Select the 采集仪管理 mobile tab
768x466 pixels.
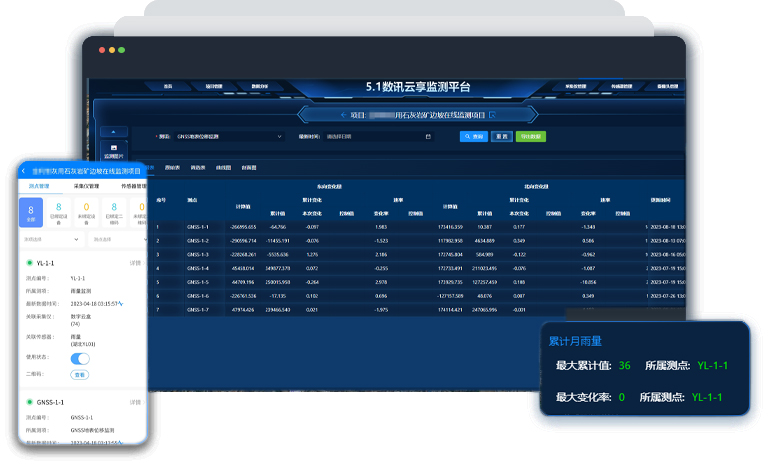(x=86, y=186)
